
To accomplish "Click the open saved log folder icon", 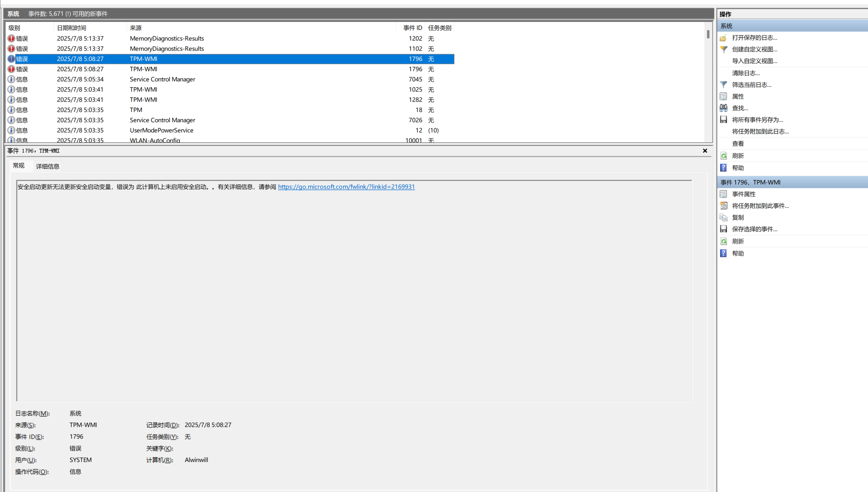I will (x=723, y=38).
